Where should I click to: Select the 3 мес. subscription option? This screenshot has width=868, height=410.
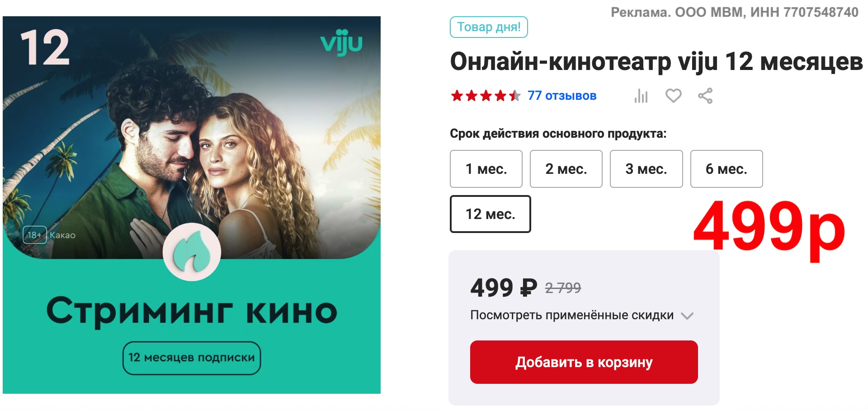[646, 169]
